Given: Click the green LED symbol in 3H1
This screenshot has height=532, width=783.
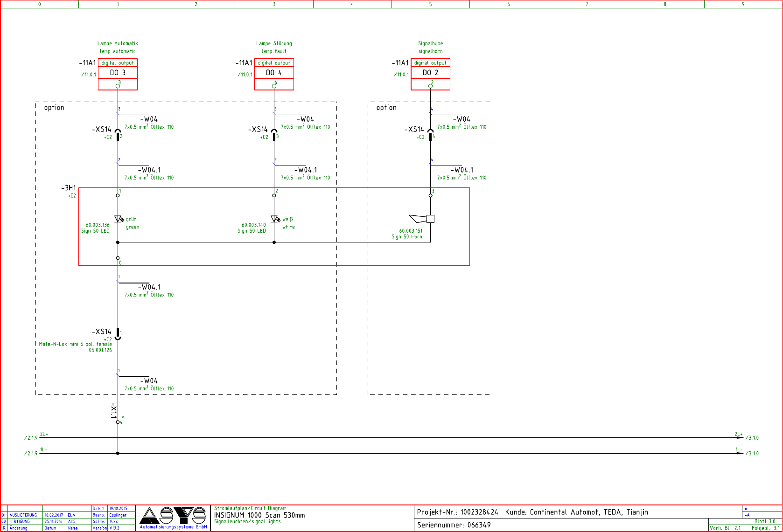Looking at the screenshot, I should coord(119,219).
